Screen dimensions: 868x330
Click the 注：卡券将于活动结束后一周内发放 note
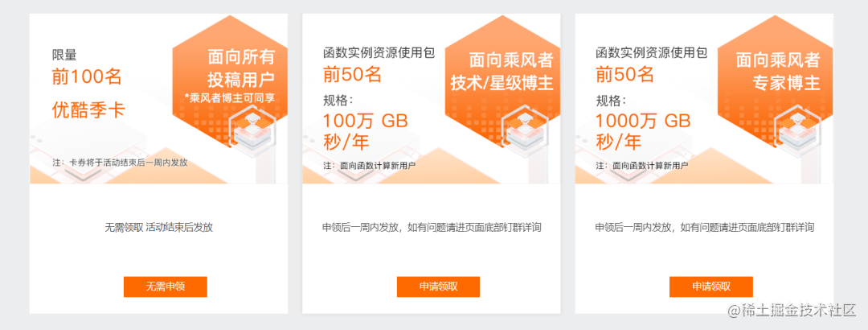pyautogui.click(x=120, y=163)
